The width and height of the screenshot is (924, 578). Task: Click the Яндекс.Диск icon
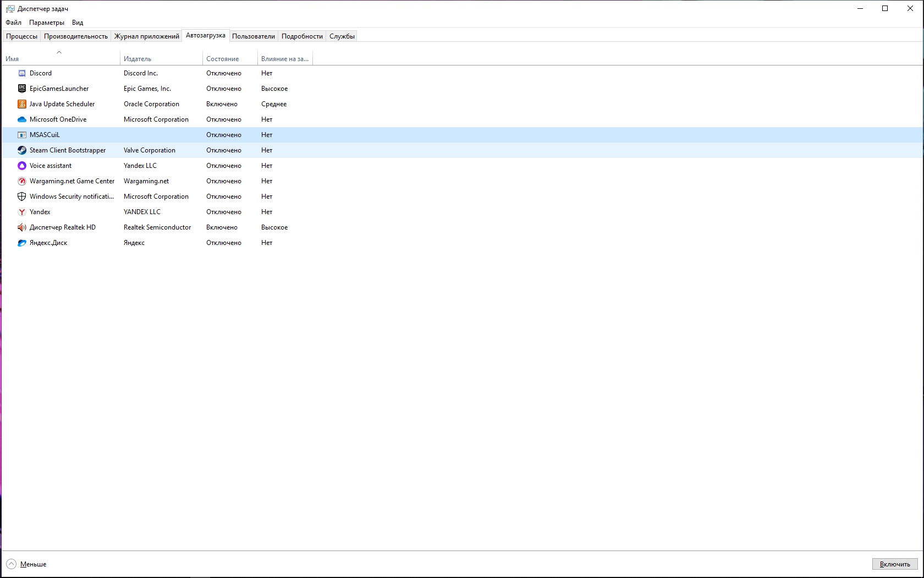pos(22,243)
